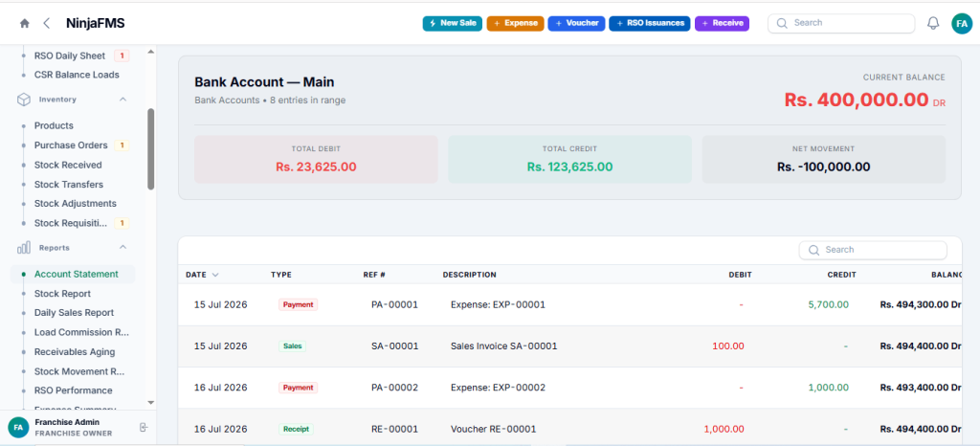Open the notifications bell
This screenshot has height=446, width=980.
pos(933,24)
